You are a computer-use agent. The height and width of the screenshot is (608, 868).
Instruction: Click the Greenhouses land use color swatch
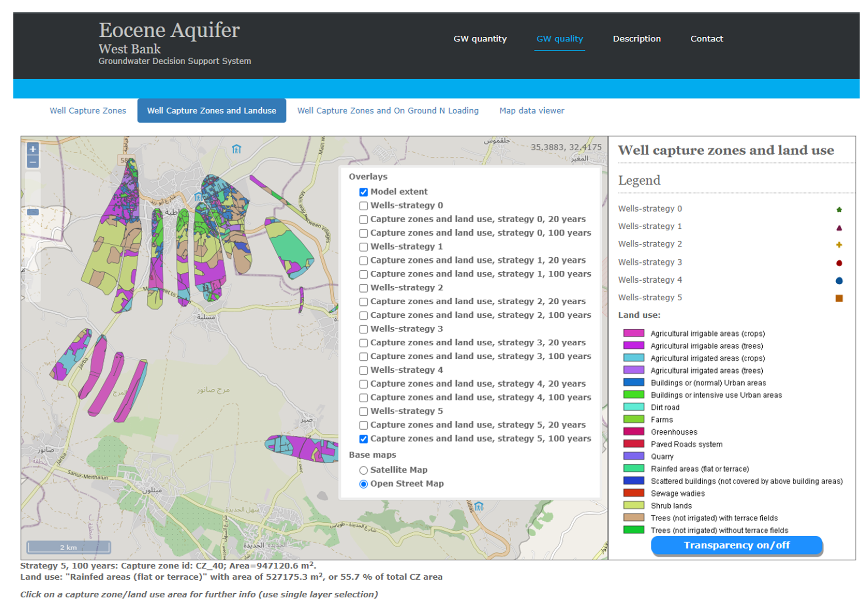[633, 432]
